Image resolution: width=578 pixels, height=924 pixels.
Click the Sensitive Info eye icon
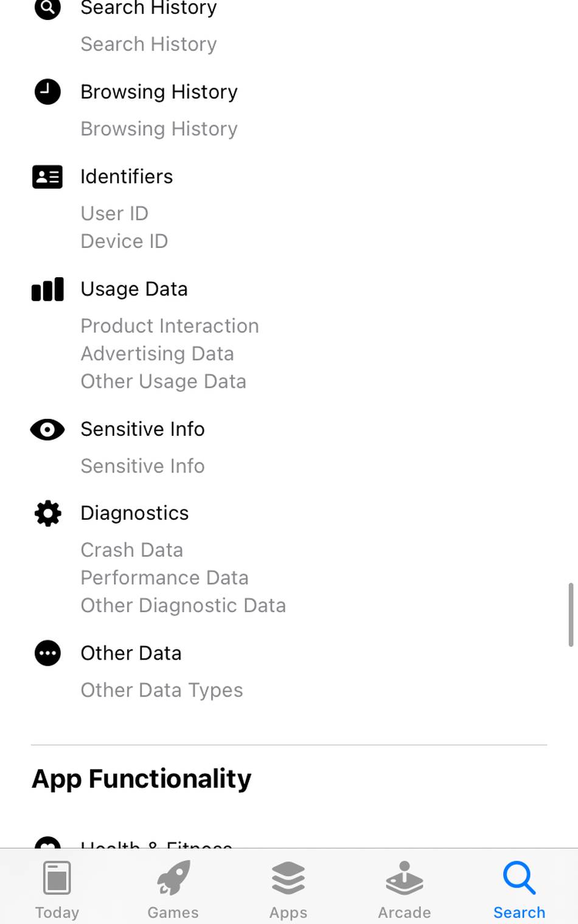[x=47, y=430]
